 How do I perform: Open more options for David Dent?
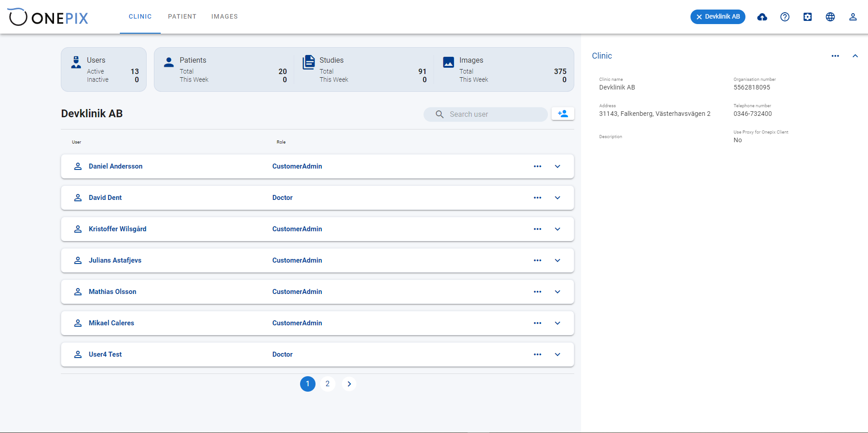(538, 198)
